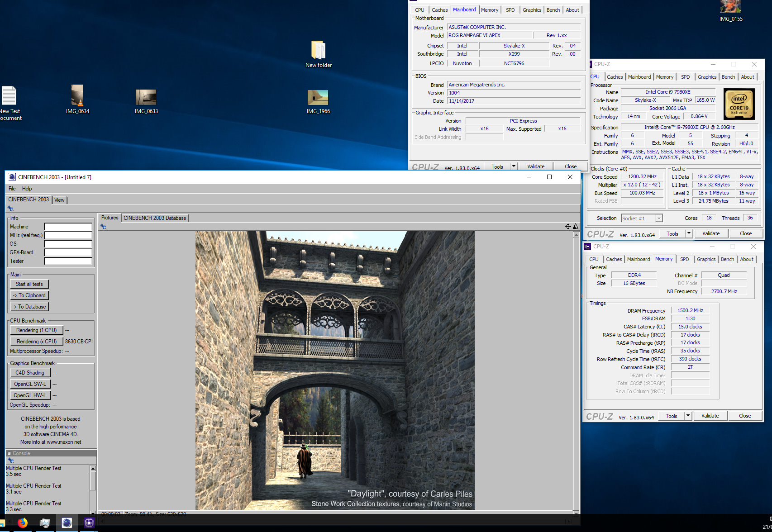Click the taskbar icon next to Firefox
Screen dimensions: 772x532
tap(44, 523)
